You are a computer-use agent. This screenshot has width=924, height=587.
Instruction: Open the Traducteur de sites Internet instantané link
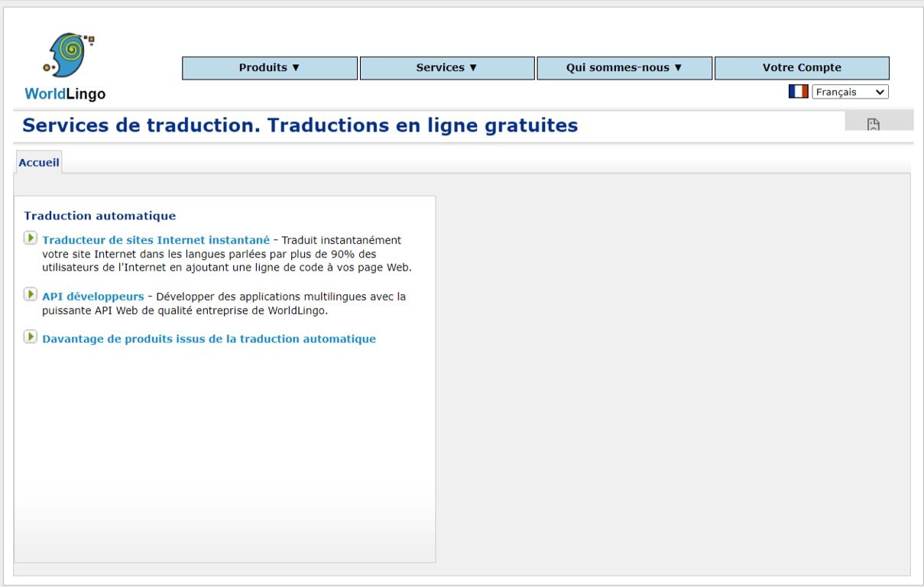pos(156,239)
